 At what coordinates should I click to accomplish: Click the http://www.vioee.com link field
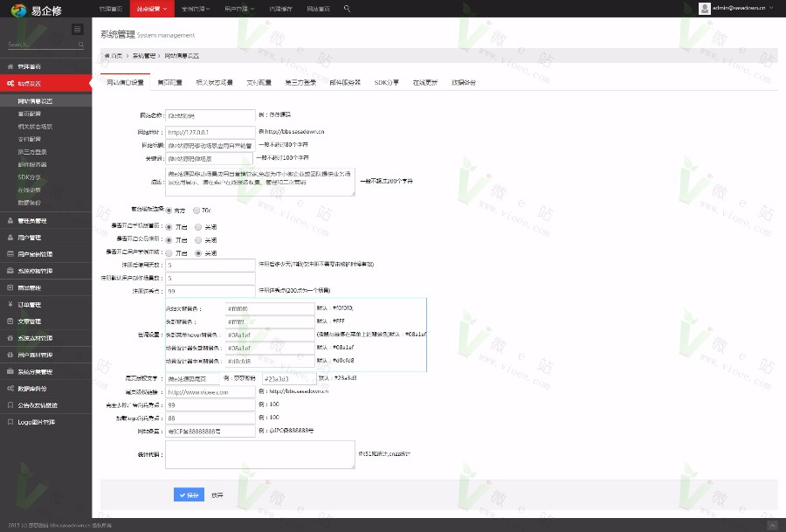[x=210, y=392]
